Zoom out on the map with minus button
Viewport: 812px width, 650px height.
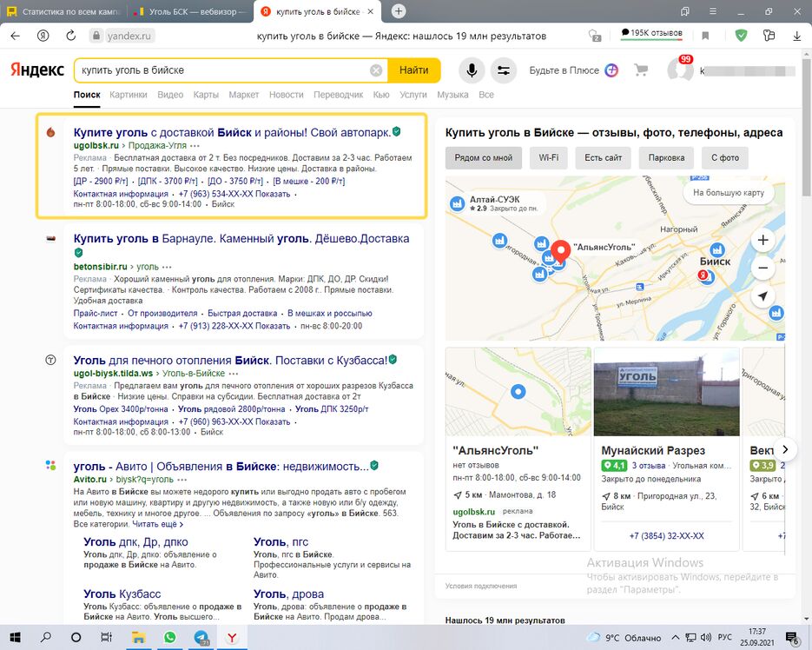(762, 268)
